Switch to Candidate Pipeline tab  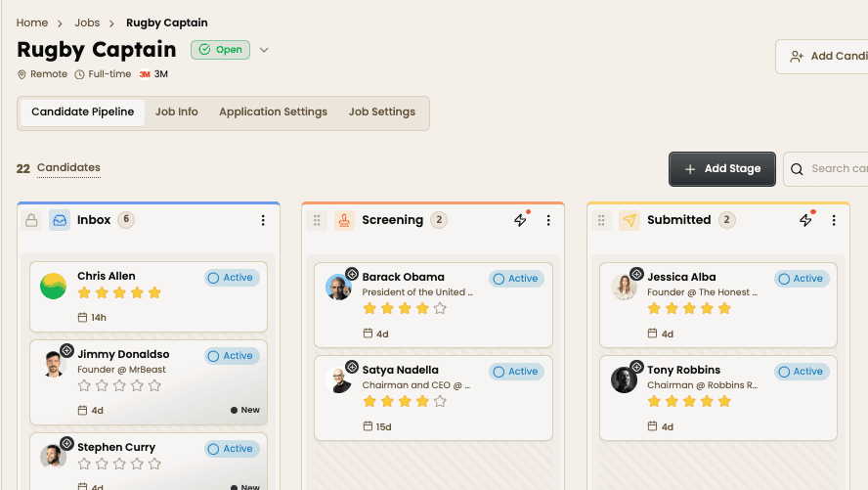(82, 112)
